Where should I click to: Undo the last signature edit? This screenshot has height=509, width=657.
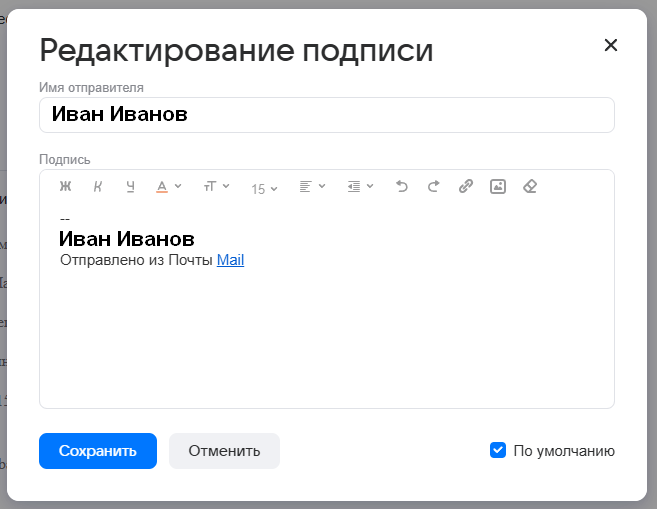tap(402, 186)
